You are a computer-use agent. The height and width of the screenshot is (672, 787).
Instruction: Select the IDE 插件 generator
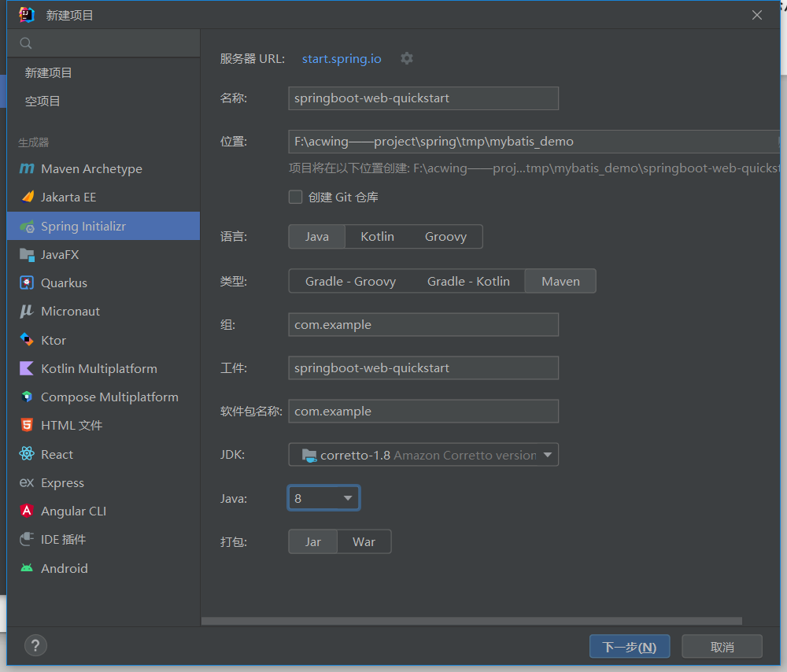pos(104,540)
